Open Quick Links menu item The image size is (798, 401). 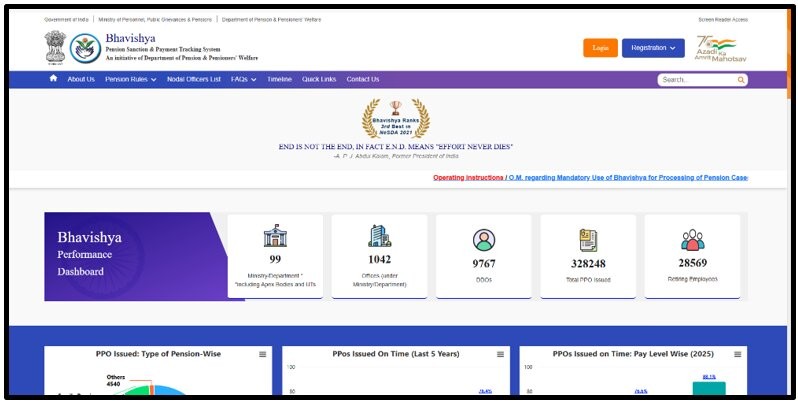click(x=319, y=79)
